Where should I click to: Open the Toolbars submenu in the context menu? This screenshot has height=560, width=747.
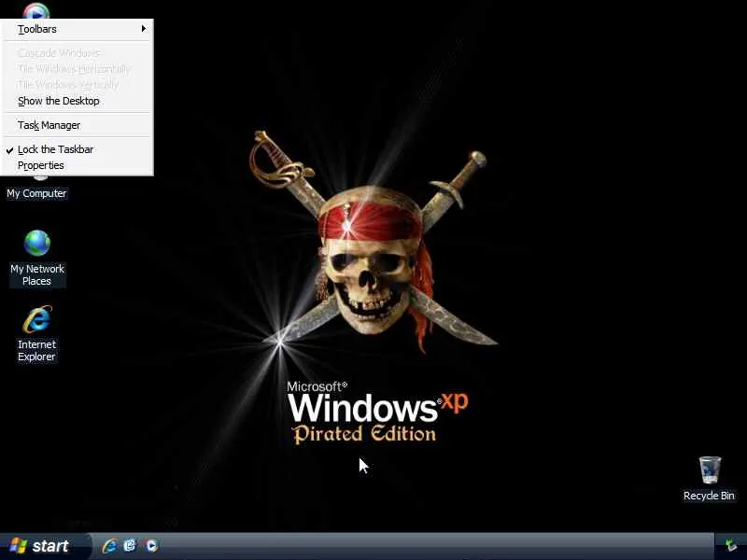78,29
